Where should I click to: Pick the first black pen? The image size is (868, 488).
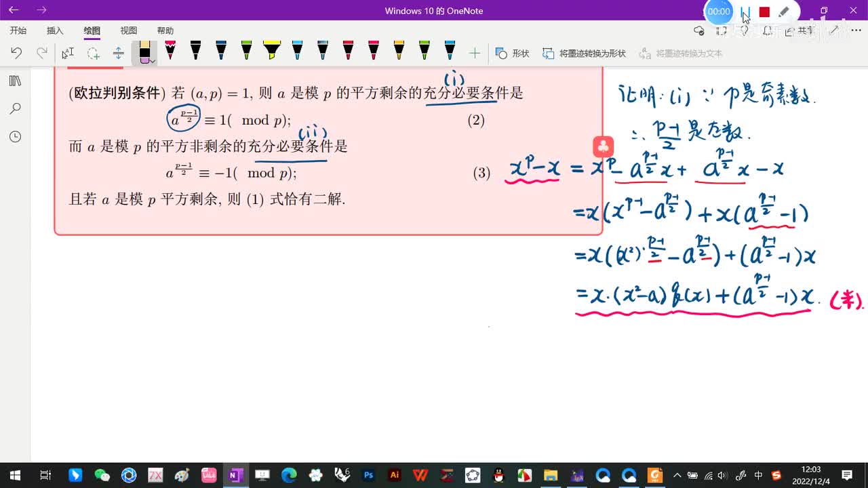coord(195,51)
